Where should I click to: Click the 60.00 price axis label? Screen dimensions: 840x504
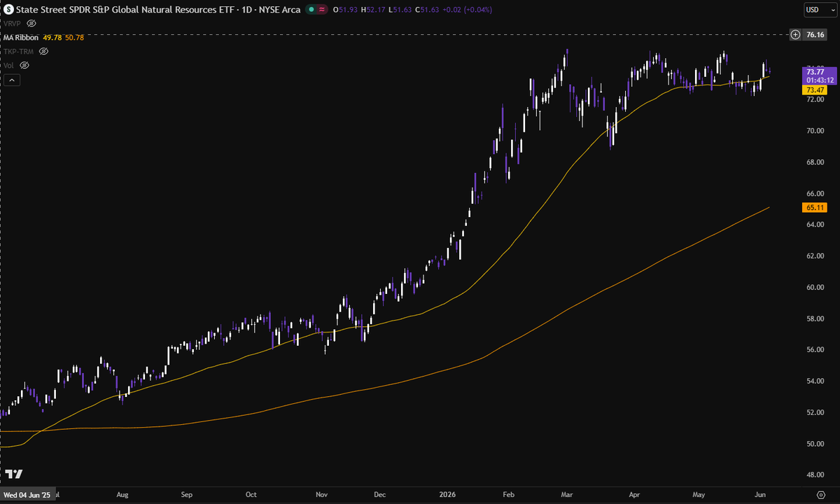815,287
